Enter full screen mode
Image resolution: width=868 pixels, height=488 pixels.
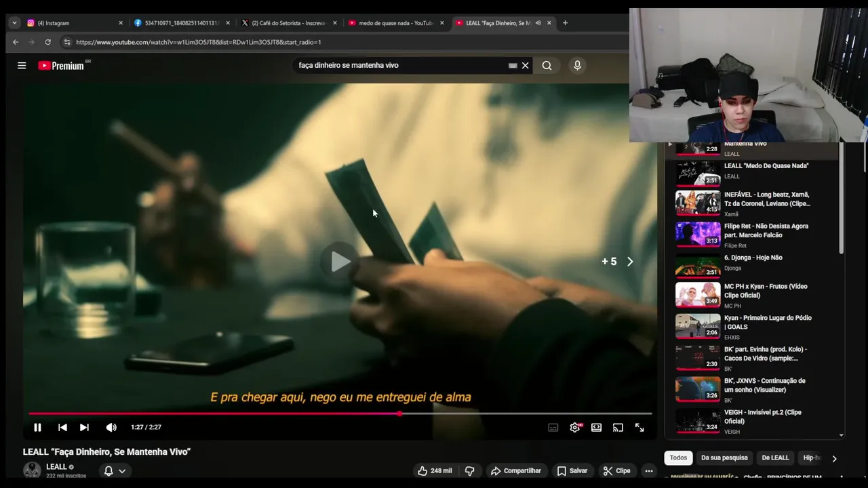(x=639, y=428)
